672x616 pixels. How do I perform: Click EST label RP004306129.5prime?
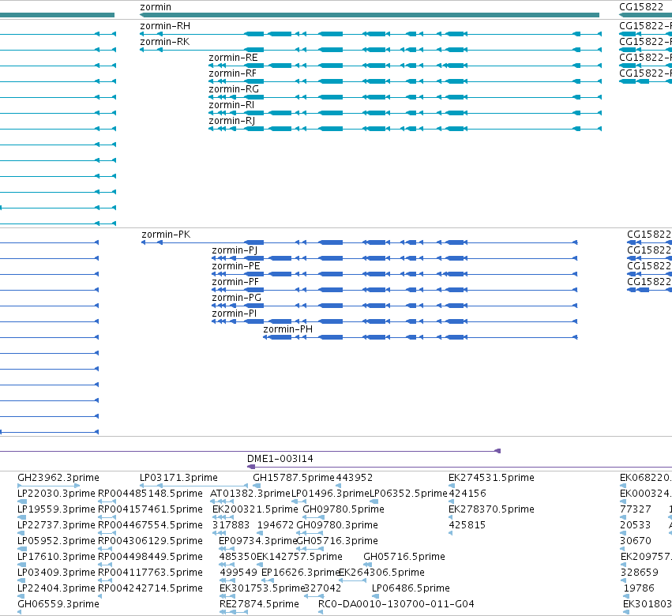[x=150, y=541]
